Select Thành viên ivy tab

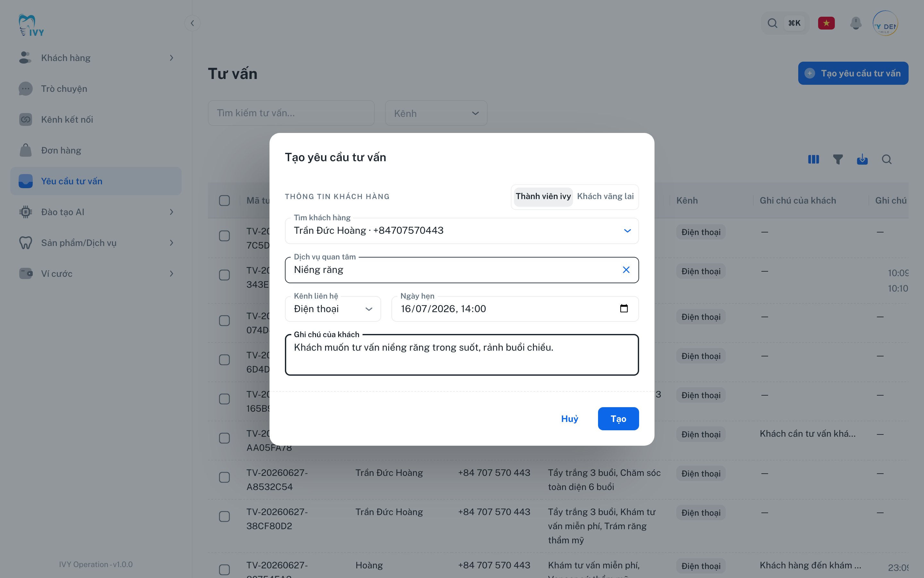[543, 197]
